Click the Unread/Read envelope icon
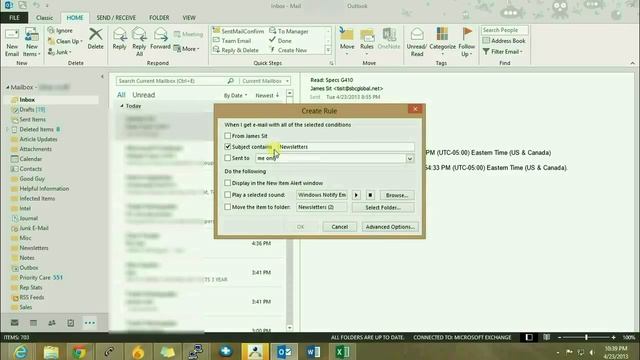Screen dimensions: 640x360 click(x=417, y=34)
